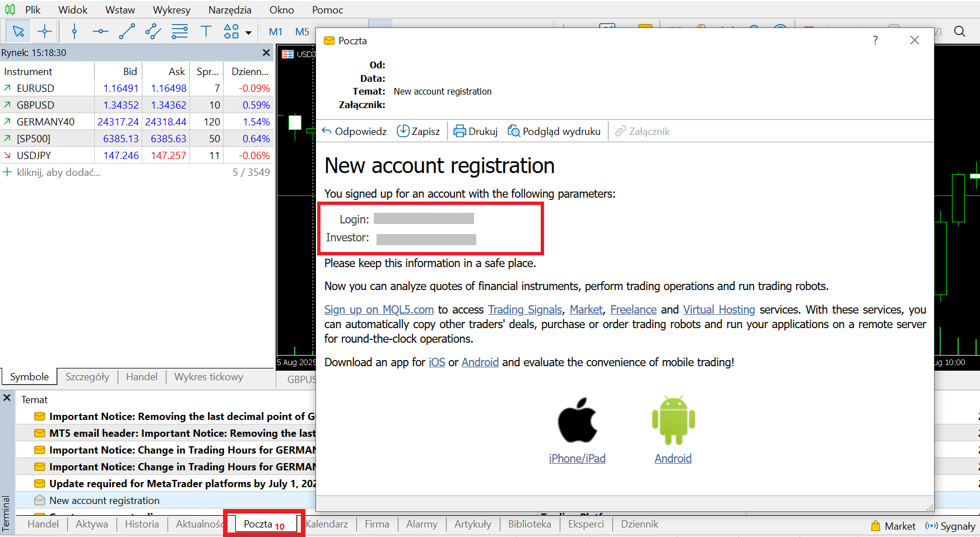
Task: Select the USDJPY instrument row
Action: pos(137,156)
